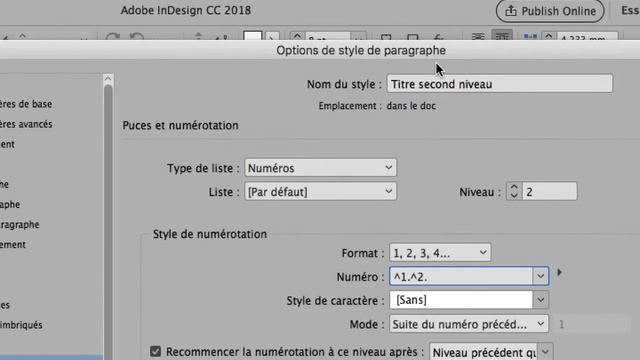Select the sidebar category ending in 'ement'
Image resolution: width=640 pixels, height=360 pixels.
[13, 244]
